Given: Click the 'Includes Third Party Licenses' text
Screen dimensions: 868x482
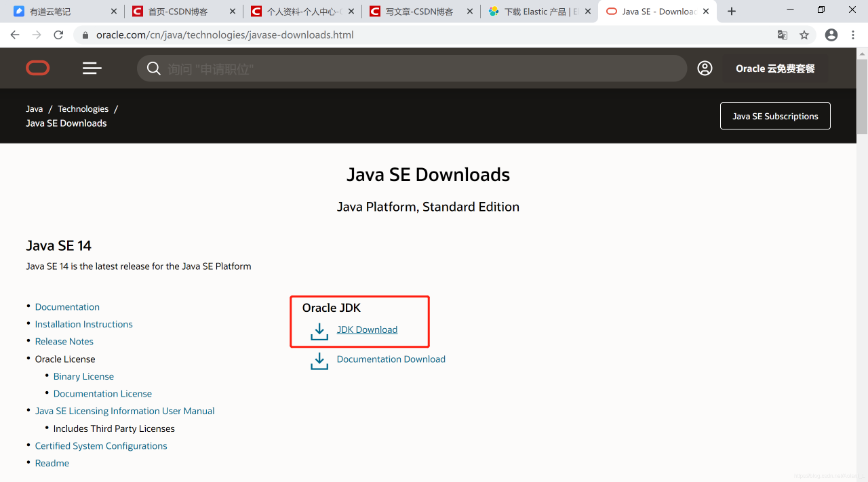Looking at the screenshot, I should click(x=114, y=428).
